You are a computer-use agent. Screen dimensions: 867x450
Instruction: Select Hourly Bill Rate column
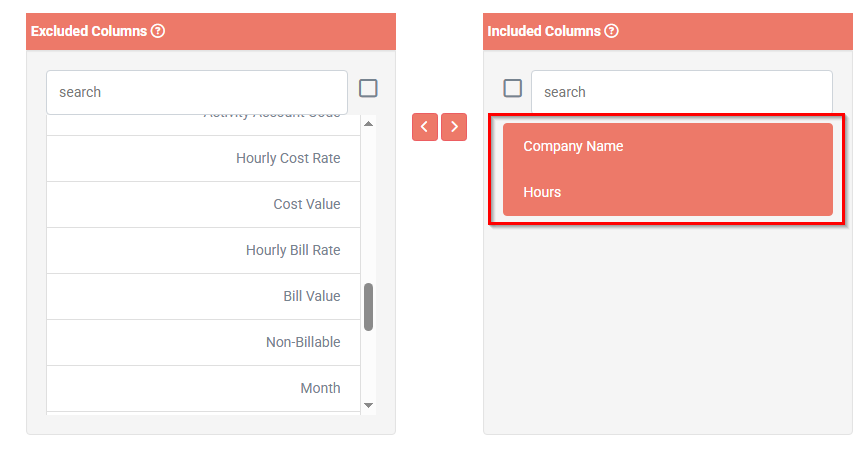pyautogui.click(x=203, y=250)
